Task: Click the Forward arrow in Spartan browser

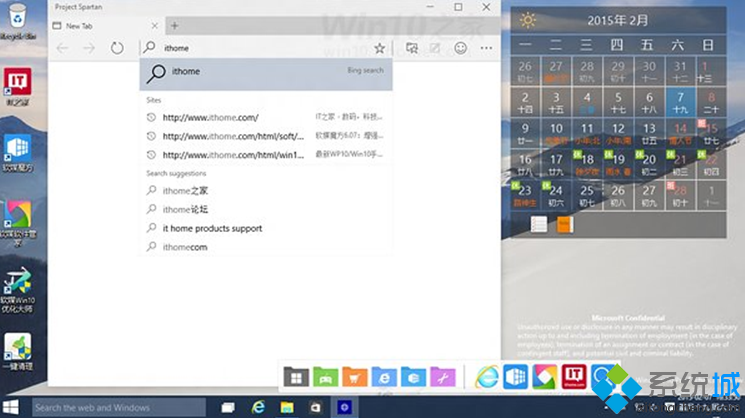Action: click(x=89, y=48)
